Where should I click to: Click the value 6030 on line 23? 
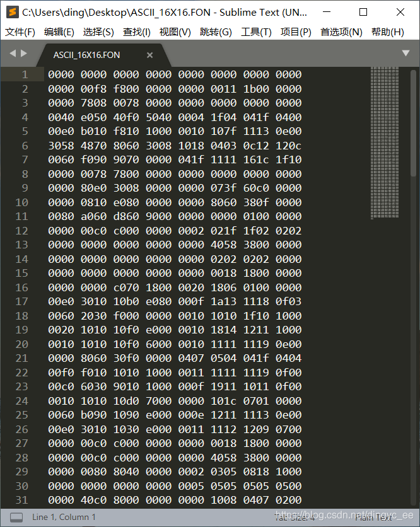pyautogui.click(x=93, y=386)
